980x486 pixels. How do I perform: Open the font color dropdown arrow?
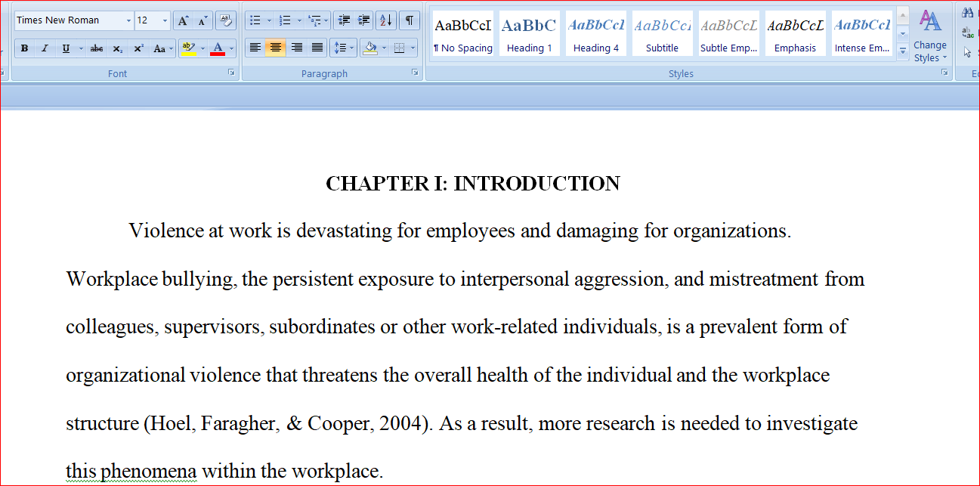point(232,48)
